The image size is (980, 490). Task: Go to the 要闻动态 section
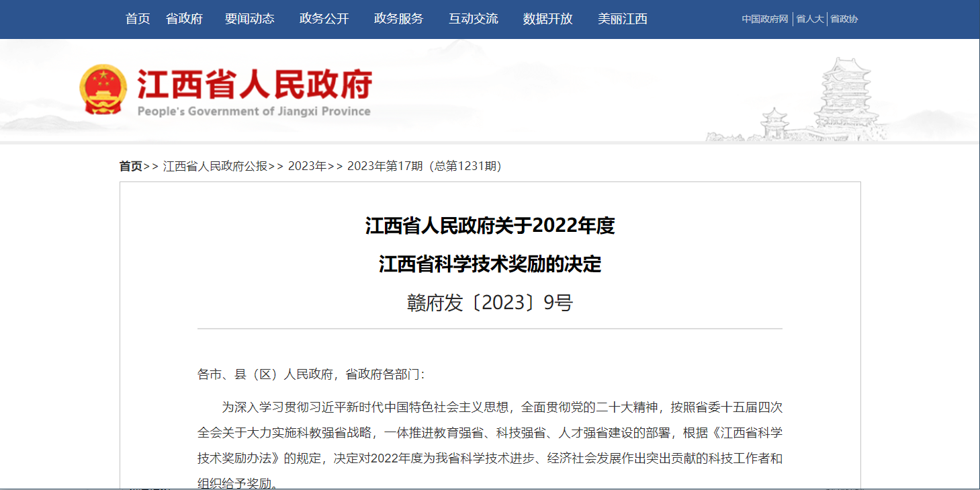tap(249, 19)
